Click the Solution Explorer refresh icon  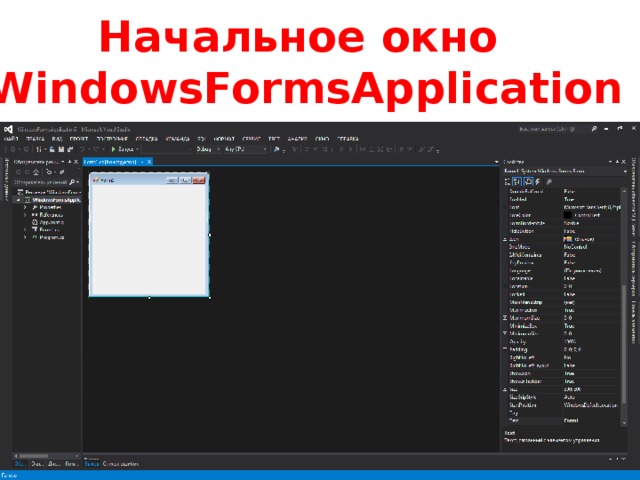point(49,172)
